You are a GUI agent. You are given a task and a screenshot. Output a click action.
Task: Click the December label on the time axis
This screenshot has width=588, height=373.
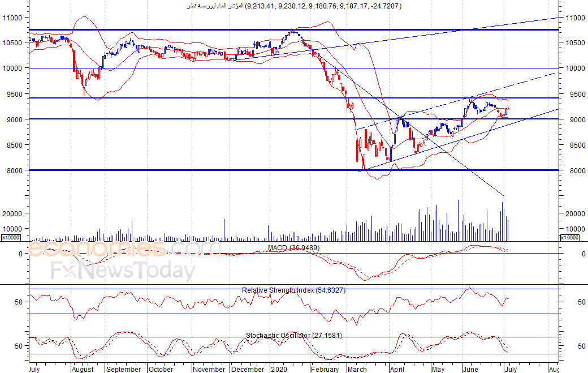tap(248, 369)
